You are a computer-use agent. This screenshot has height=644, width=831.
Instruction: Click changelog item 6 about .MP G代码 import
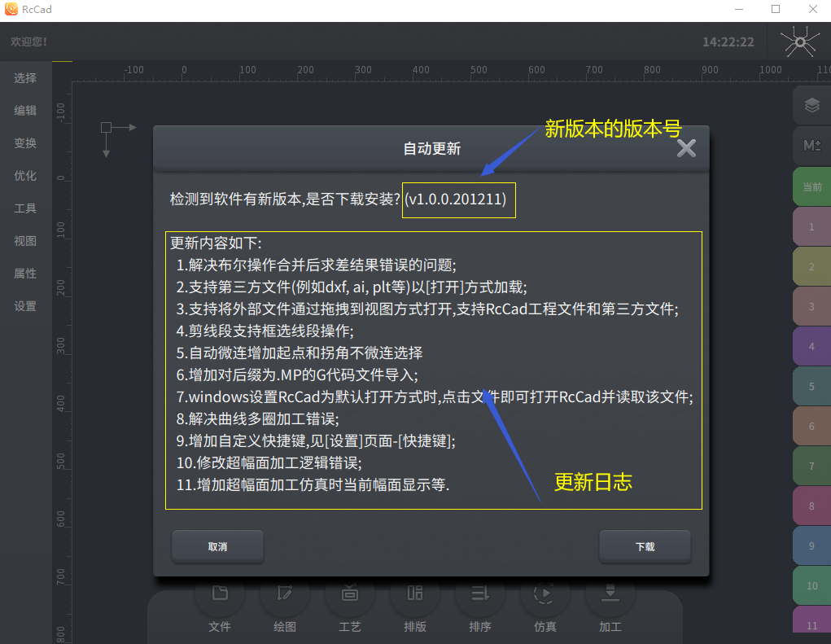tap(297, 375)
